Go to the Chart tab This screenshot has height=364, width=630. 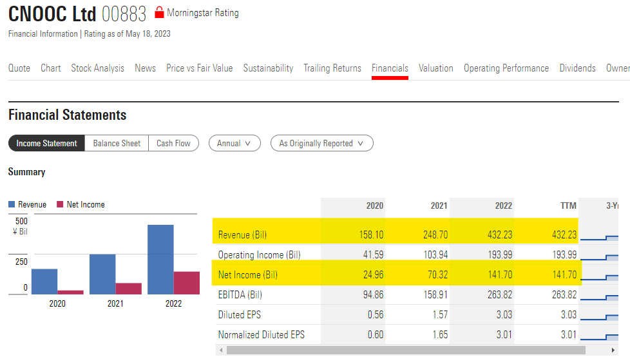[51, 68]
